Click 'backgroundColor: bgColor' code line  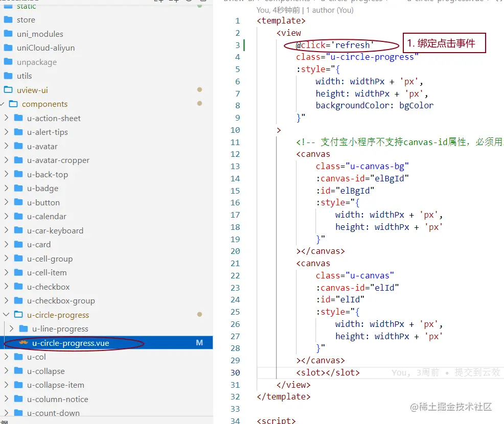(x=375, y=106)
